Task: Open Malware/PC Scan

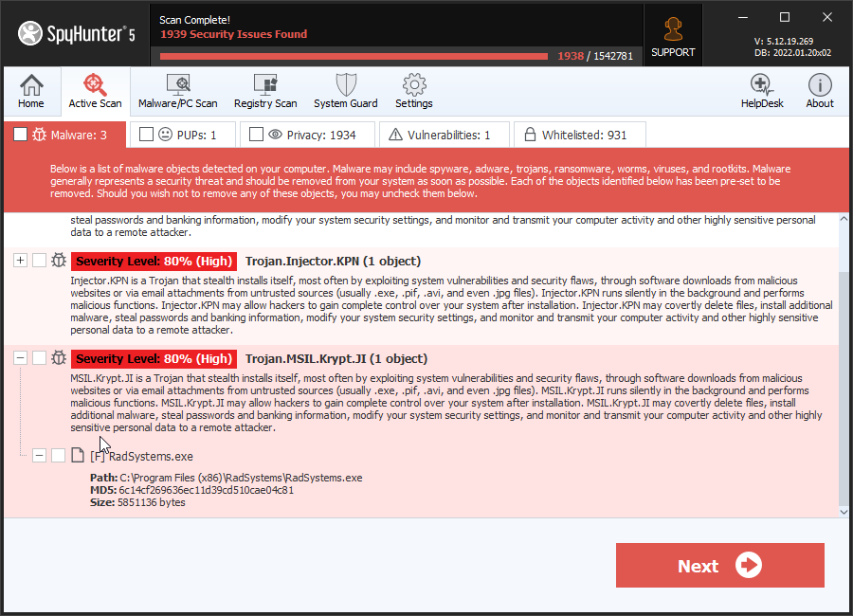Action: 178,91
